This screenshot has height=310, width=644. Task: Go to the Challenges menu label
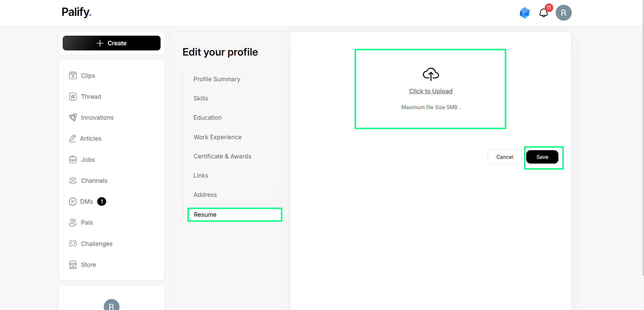pyautogui.click(x=97, y=244)
